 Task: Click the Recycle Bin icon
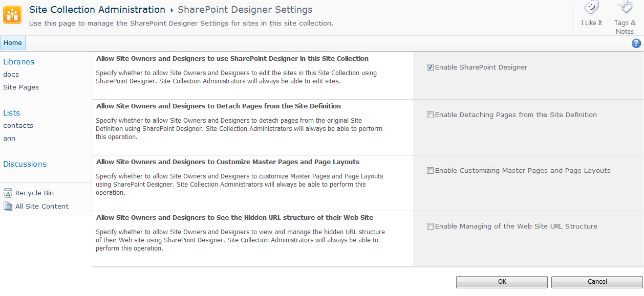(x=8, y=193)
